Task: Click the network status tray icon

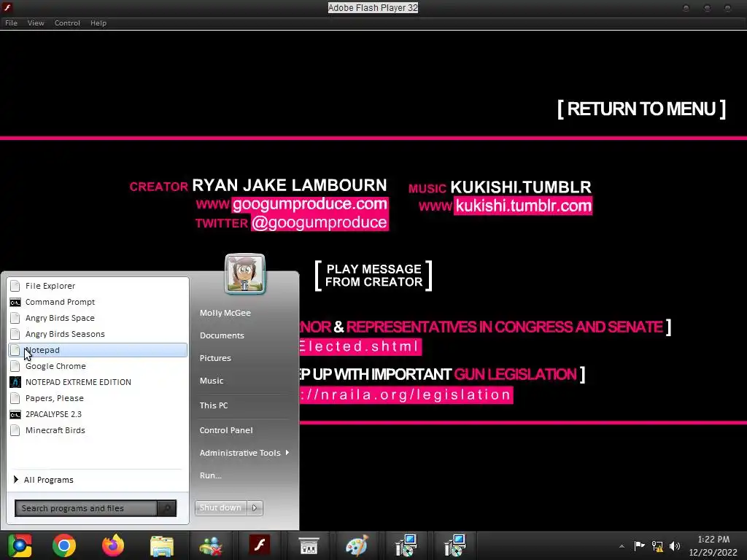Action: 657,546
